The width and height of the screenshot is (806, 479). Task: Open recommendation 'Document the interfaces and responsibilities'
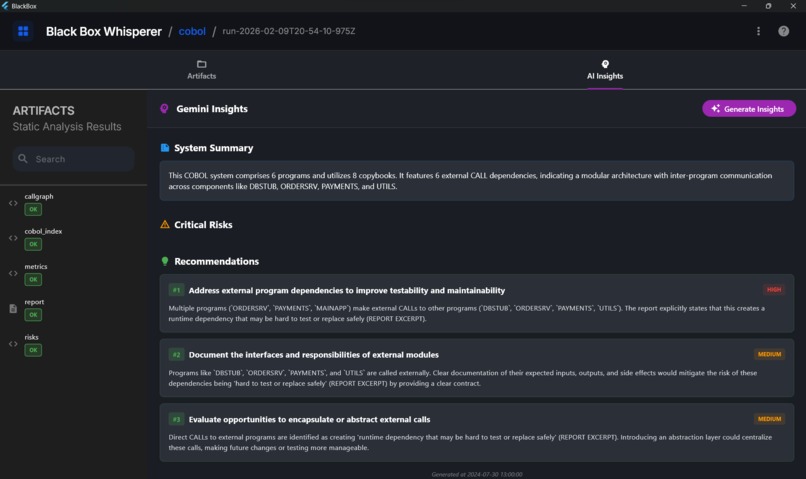coord(477,368)
